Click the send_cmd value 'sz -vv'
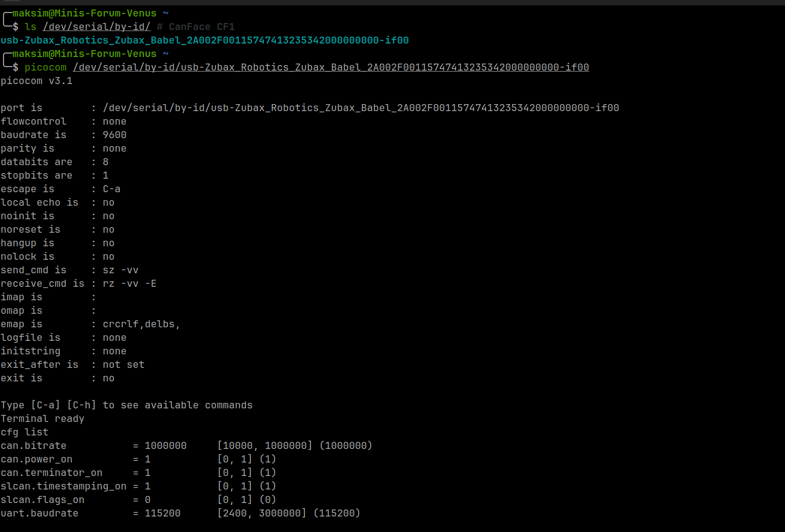The image size is (785, 532). [x=121, y=270]
